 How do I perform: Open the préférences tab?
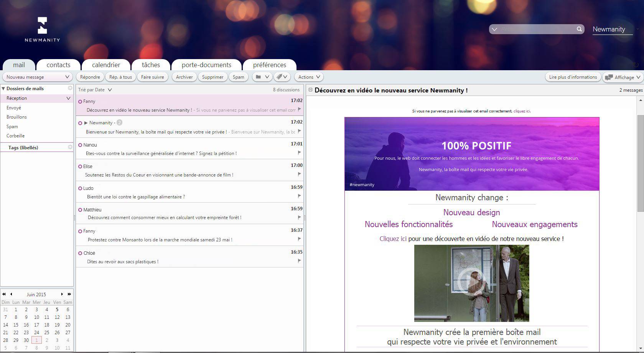tap(269, 65)
